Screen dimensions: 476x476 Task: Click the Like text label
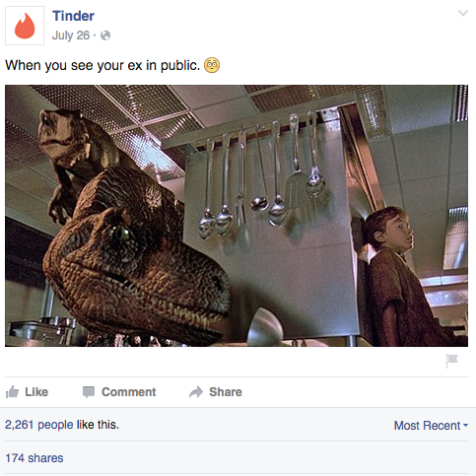(36, 392)
